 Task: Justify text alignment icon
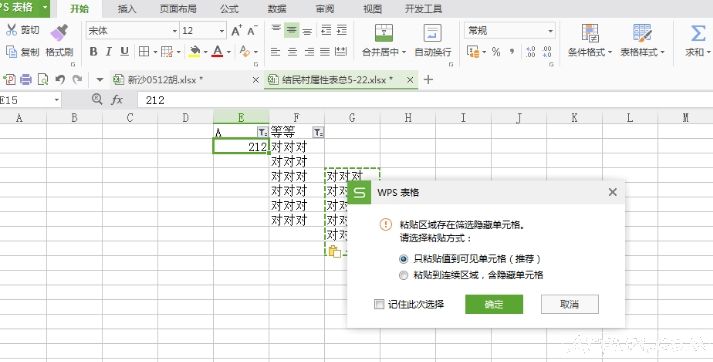(325, 52)
